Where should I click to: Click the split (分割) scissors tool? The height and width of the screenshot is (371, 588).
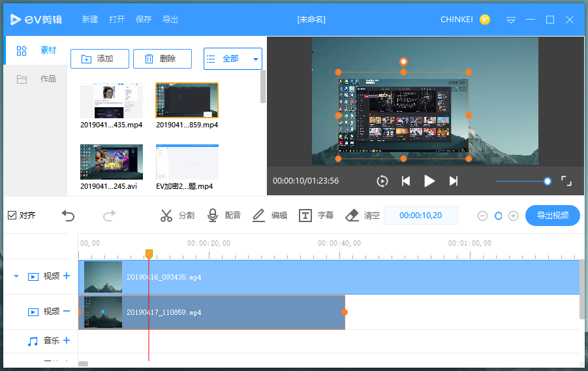coord(177,216)
